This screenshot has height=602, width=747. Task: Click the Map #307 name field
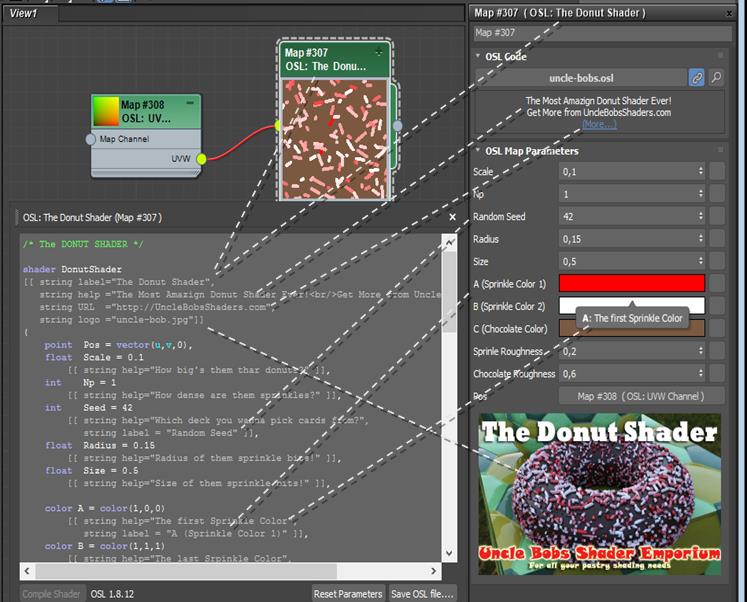tap(603, 33)
